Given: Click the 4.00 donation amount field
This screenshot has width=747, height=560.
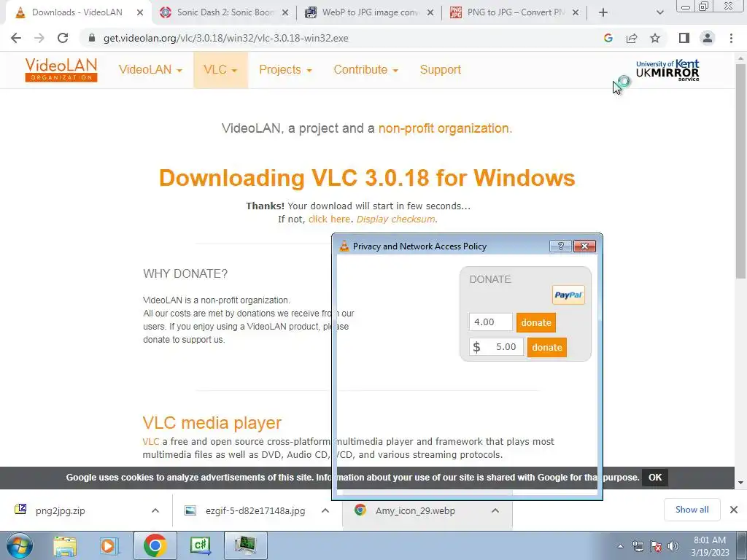Looking at the screenshot, I should click(491, 322).
